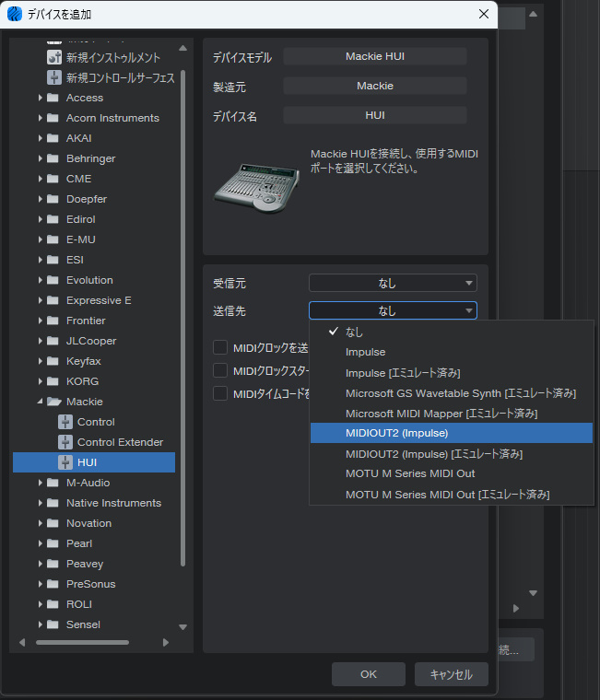Click the HUI device icon in tree
Image resolution: width=600 pixels, height=700 pixels.
tap(65, 462)
